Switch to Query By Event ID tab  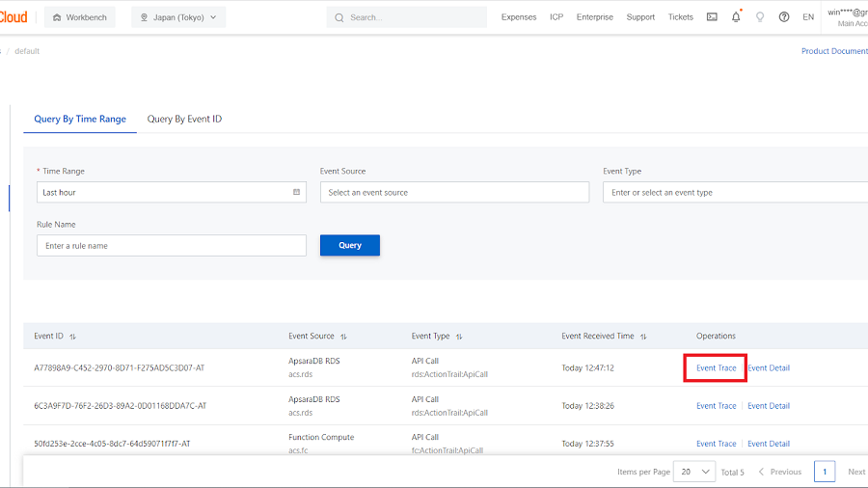pos(184,119)
